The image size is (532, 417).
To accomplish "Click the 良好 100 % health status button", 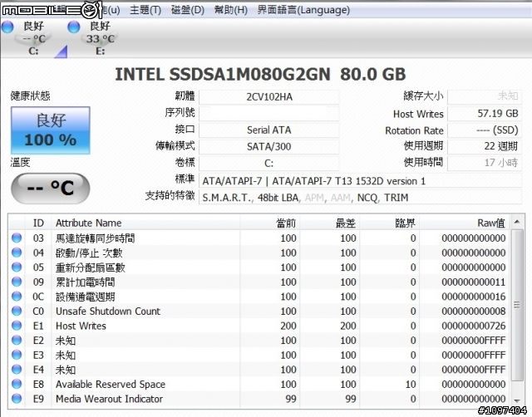I will (51, 130).
